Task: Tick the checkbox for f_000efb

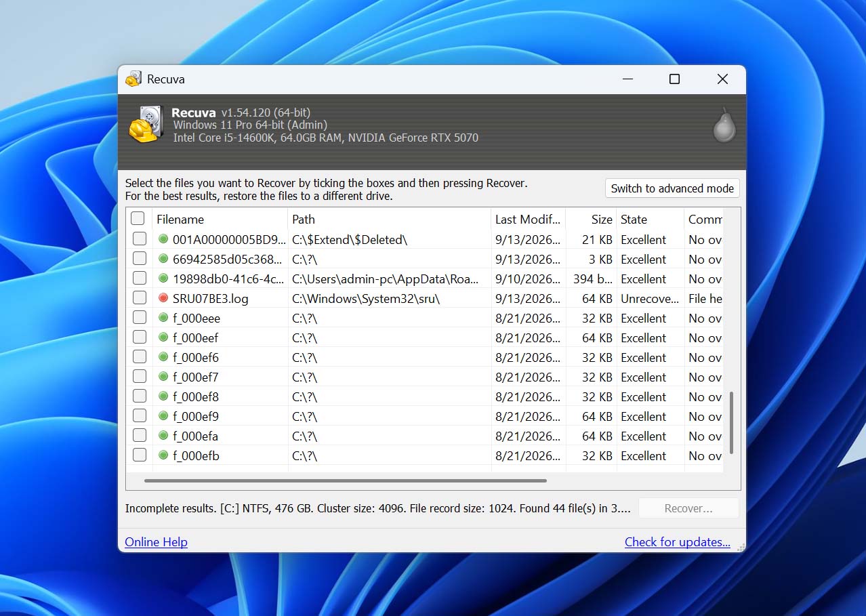Action: click(x=139, y=455)
